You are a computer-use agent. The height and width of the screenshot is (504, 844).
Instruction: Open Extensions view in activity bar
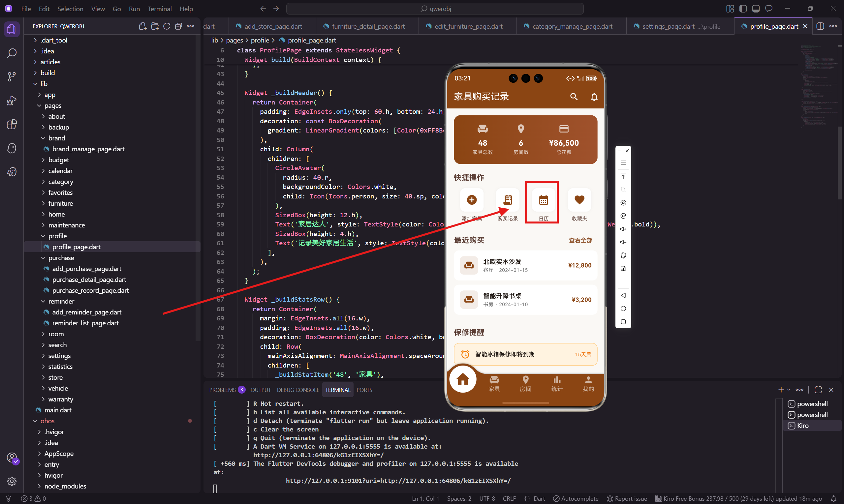tap(12, 124)
